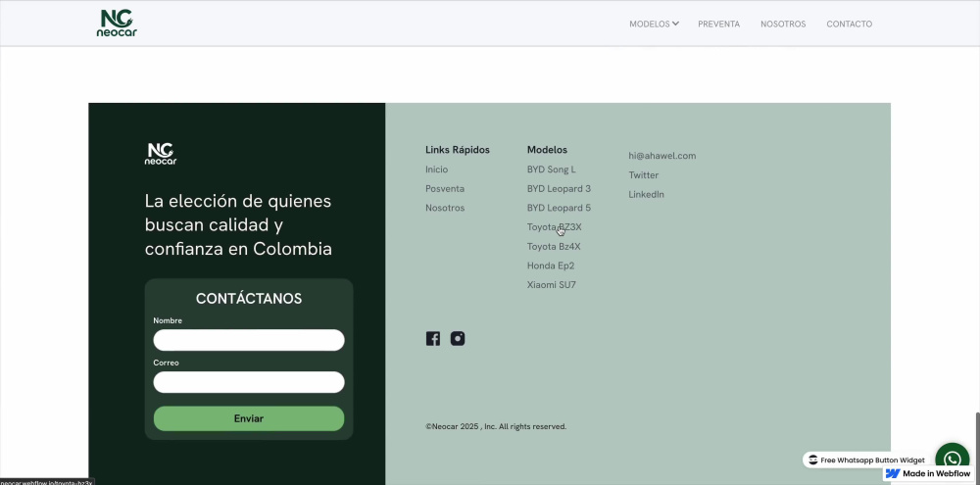The image size is (980, 485).
Task: Follow the Posventa quick link
Action: [x=445, y=189]
